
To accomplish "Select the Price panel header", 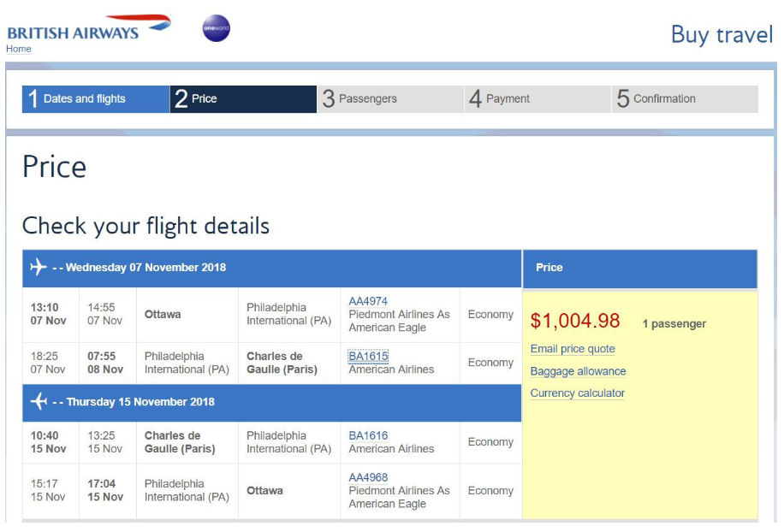I will (x=549, y=267).
